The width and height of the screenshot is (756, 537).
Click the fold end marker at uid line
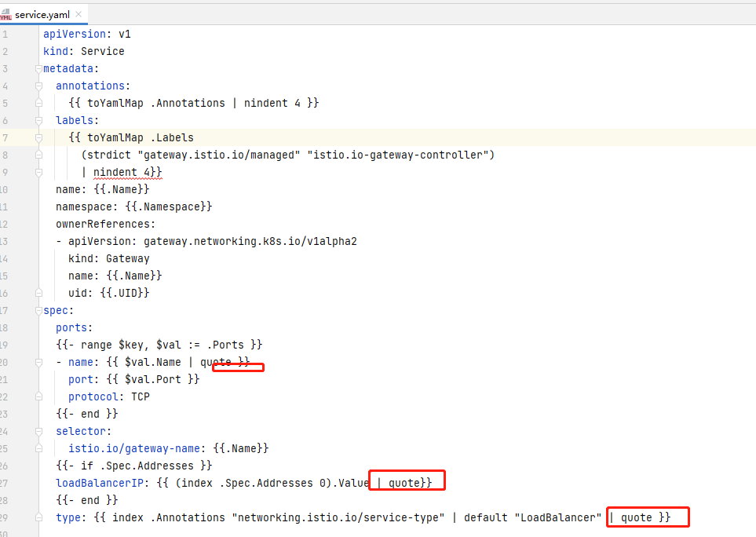click(x=38, y=294)
